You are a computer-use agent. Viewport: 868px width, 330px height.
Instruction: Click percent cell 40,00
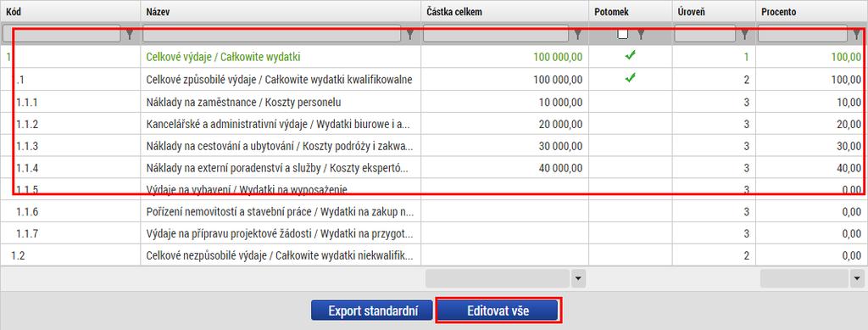coord(811,168)
